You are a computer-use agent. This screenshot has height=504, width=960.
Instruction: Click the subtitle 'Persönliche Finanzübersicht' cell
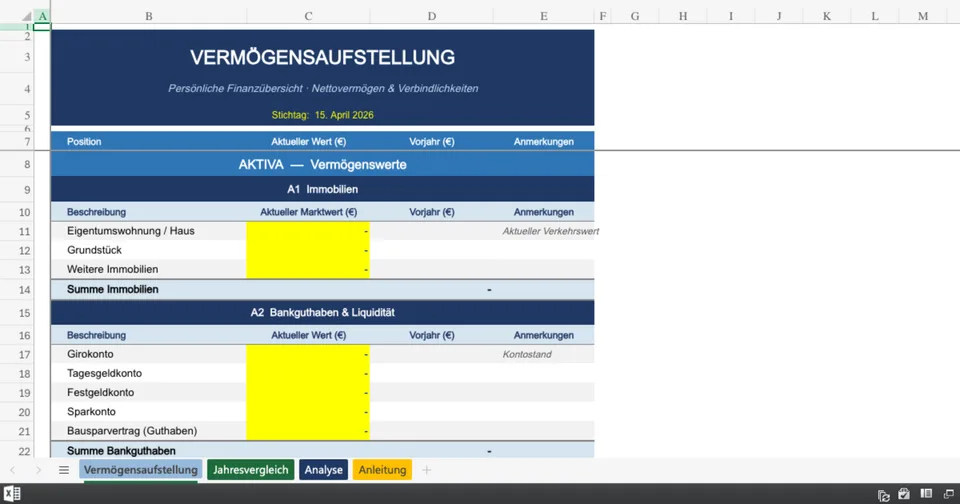point(322,89)
